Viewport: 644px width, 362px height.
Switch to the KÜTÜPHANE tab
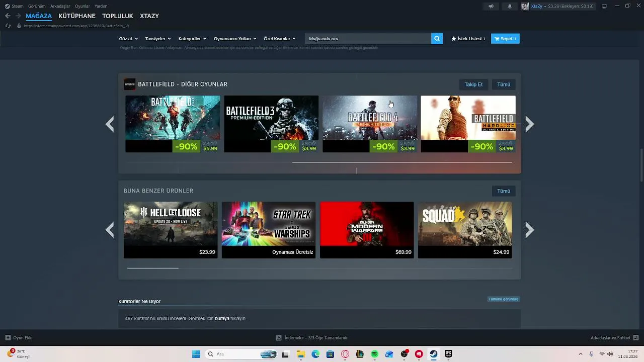click(77, 16)
